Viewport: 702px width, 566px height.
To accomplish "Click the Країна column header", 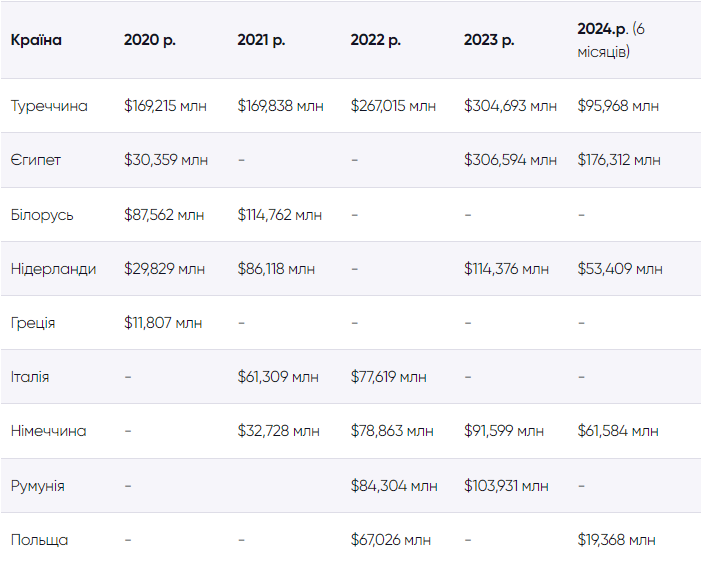I will 36,40.
